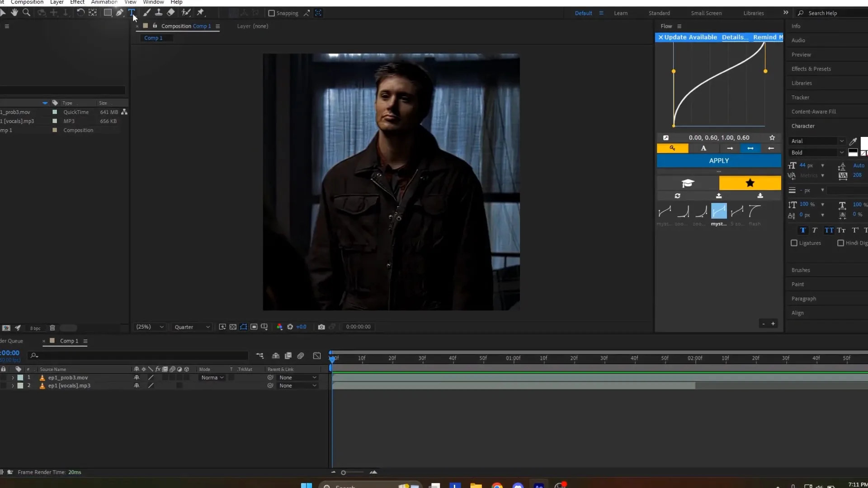Screen dimensions: 868x488
Task: Open the Animation menu
Action: click(104, 2)
